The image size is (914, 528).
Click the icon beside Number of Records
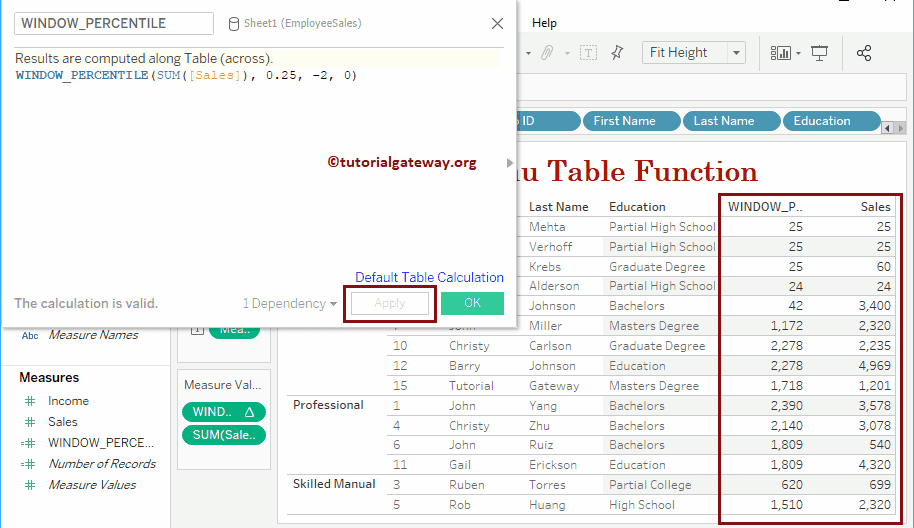29,464
